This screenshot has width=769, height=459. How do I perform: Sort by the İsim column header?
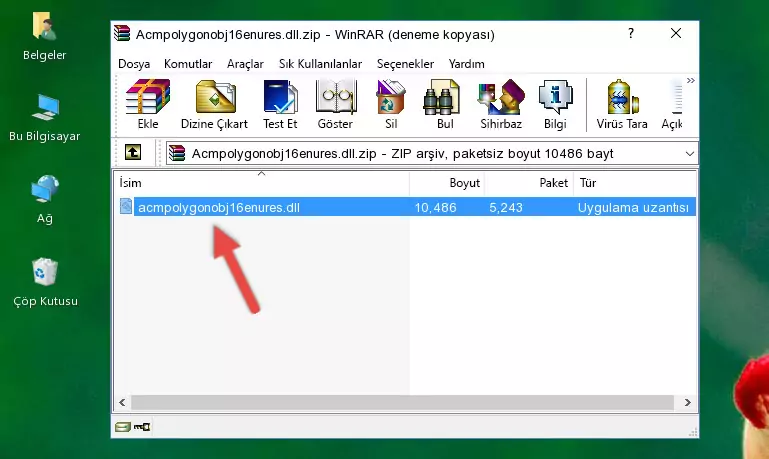coord(262,183)
